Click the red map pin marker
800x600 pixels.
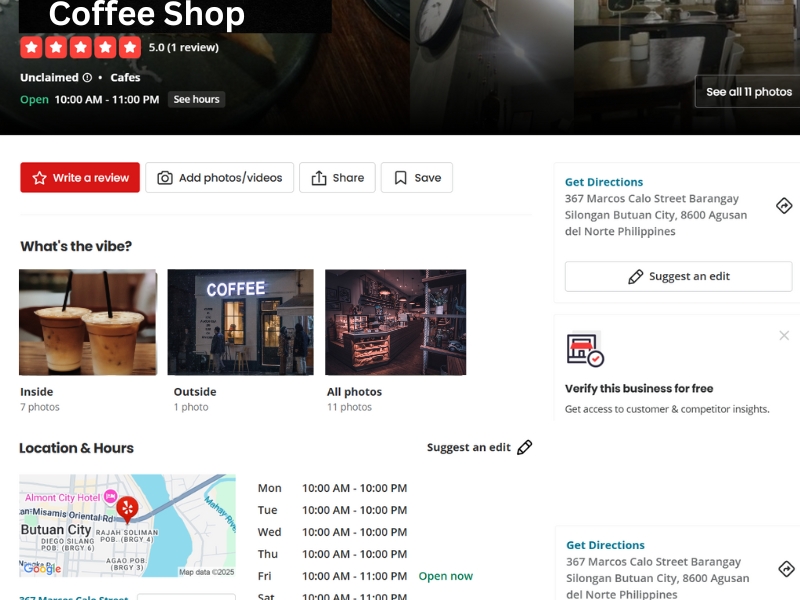pyautogui.click(x=127, y=510)
